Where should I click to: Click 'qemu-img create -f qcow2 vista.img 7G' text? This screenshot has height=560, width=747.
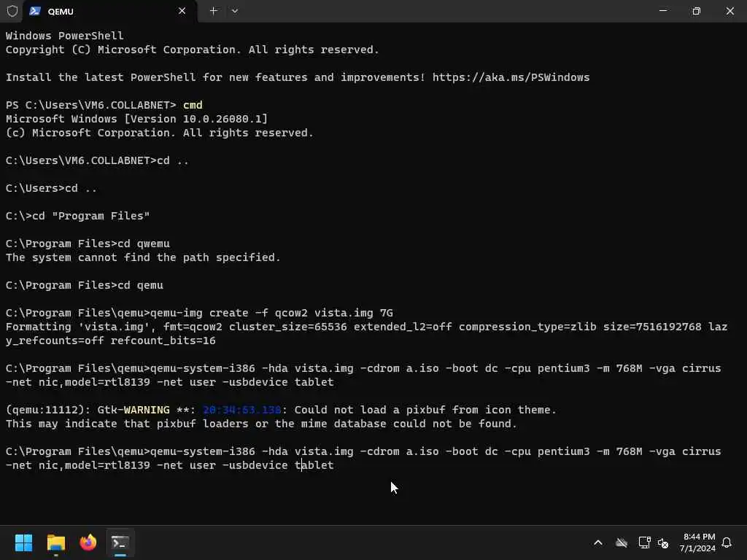(x=271, y=313)
